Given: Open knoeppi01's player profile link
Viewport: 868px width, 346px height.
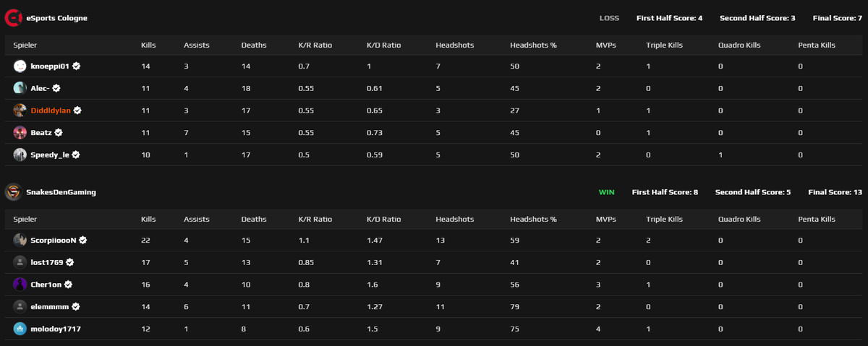Looking at the screenshot, I should click(50, 66).
